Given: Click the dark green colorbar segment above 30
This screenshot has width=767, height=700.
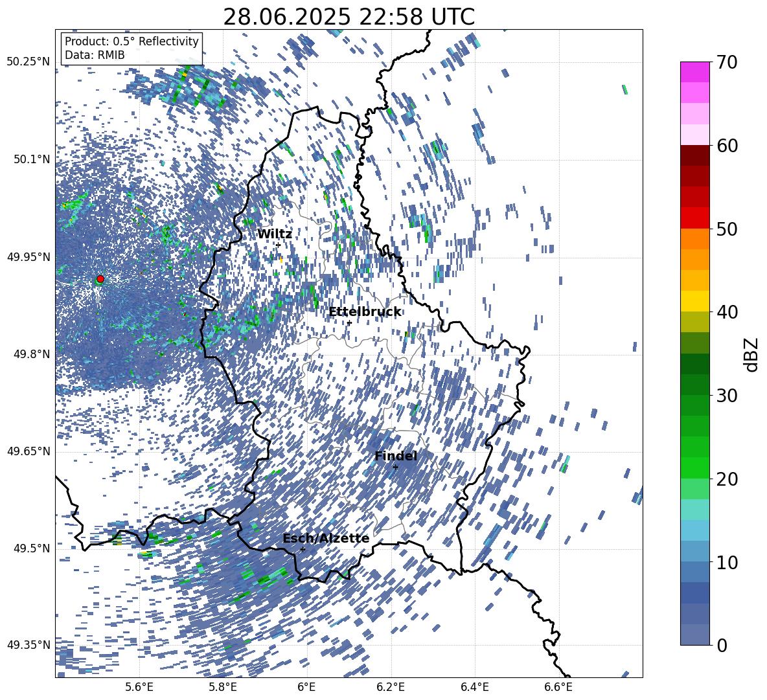Looking at the screenshot, I should (x=694, y=385).
